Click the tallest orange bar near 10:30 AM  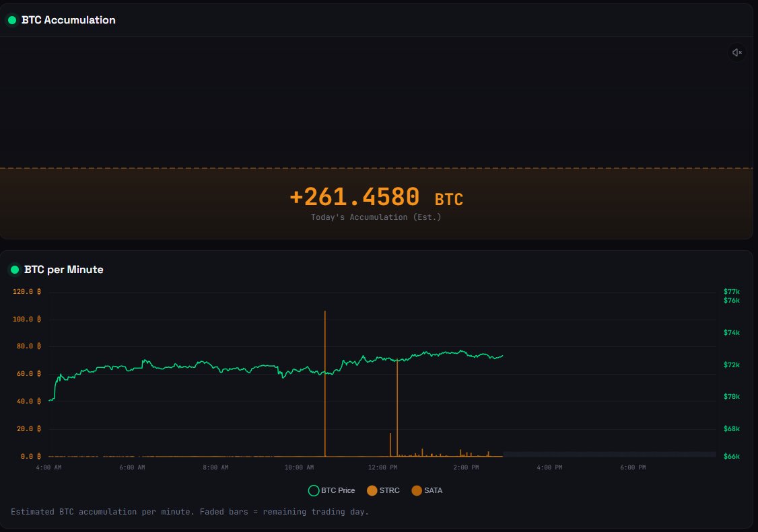coord(325,383)
